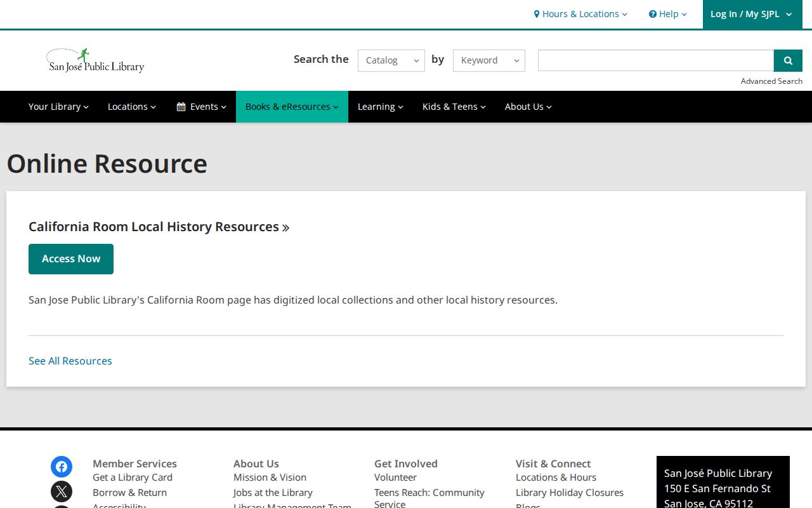Open the Events menu
The height and width of the screenshot is (508, 812).
coord(201,107)
